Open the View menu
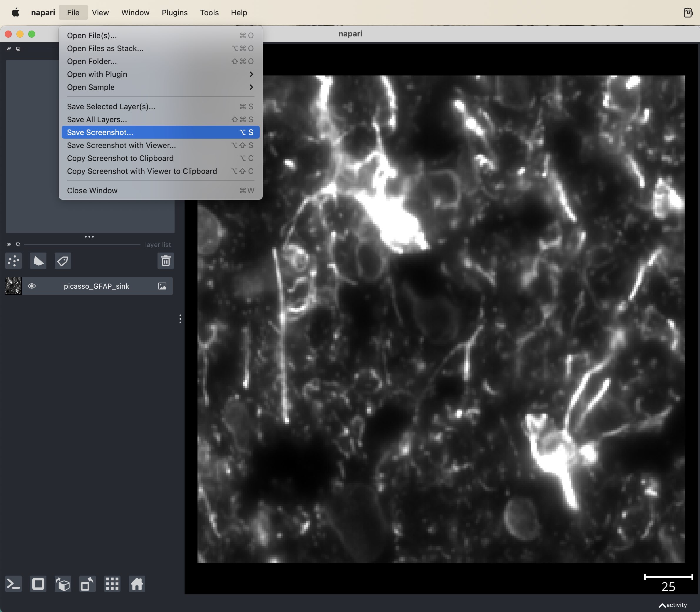The height and width of the screenshot is (612, 700). point(100,13)
